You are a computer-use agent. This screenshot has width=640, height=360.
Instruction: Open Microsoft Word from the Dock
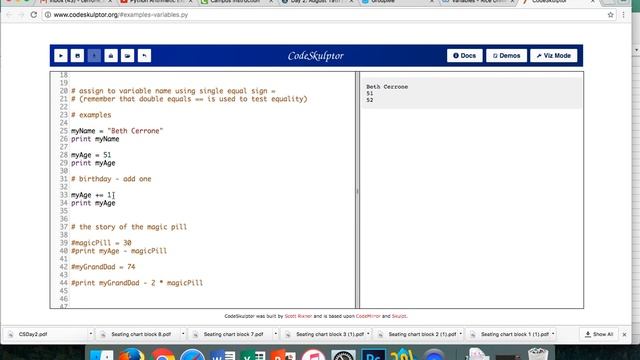[x=223, y=355]
